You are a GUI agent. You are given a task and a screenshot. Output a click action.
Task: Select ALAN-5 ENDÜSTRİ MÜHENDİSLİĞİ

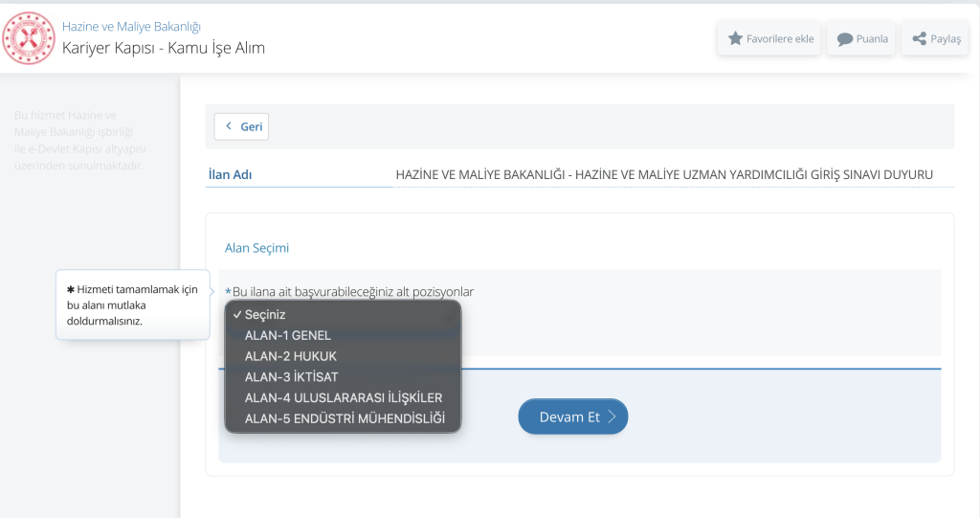point(345,418)
